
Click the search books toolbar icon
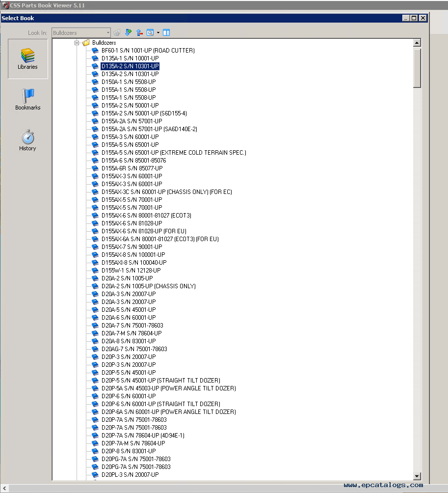coord(150,32)
